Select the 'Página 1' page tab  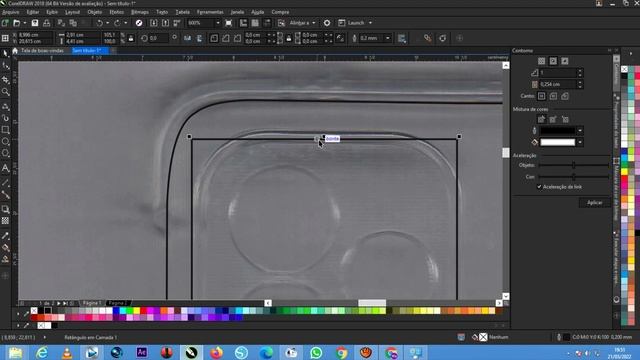coord(91,303)
